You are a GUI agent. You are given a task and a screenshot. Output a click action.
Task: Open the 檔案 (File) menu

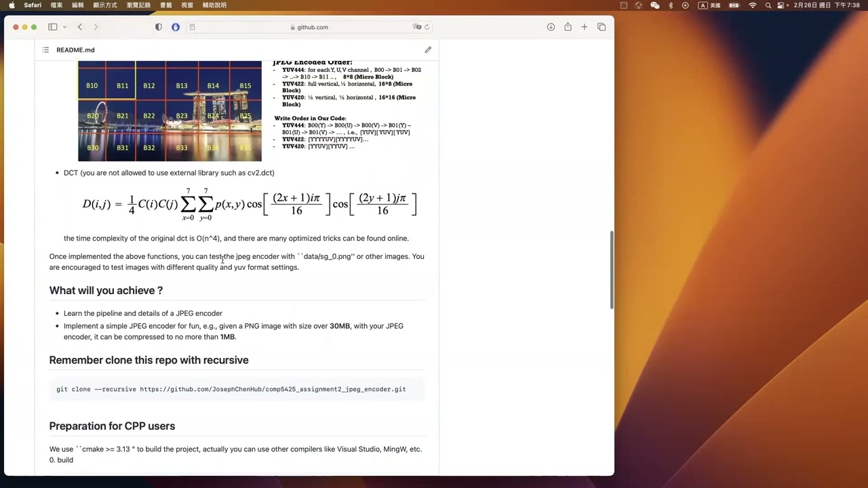coord(56,5)
